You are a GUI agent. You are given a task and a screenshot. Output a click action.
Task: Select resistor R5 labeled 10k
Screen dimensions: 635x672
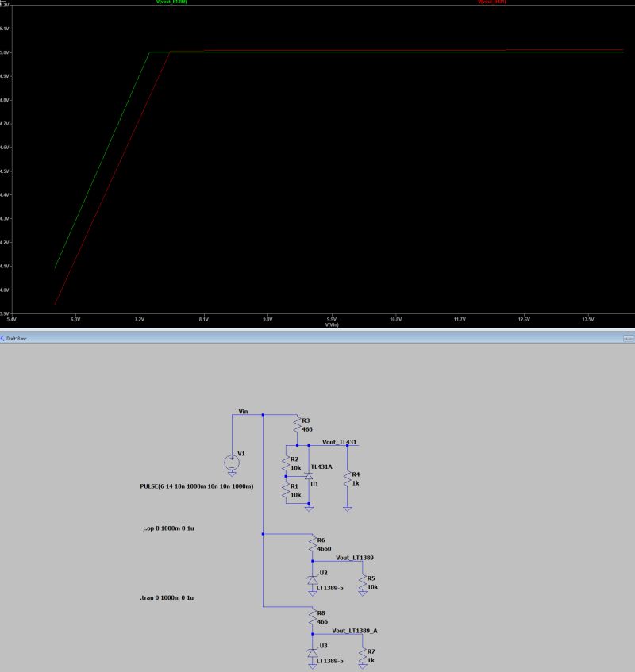tap(364, 582)
